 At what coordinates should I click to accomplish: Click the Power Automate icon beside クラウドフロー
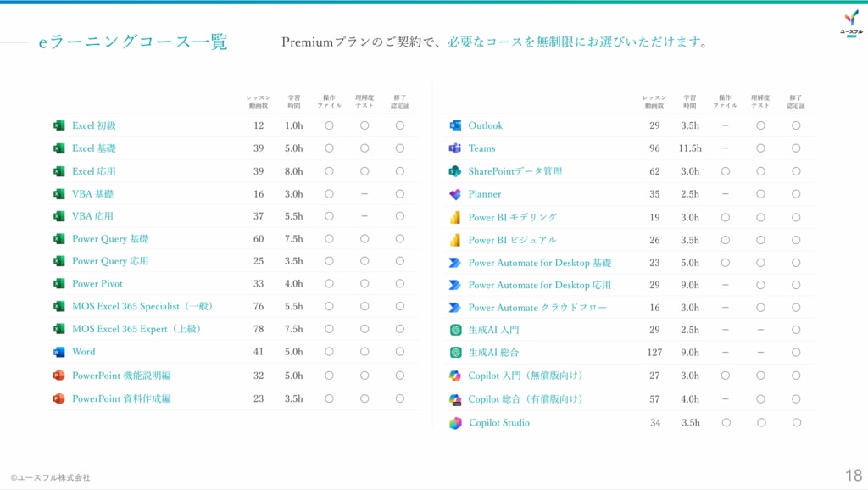pyautogui.click(x=455, y=308)
